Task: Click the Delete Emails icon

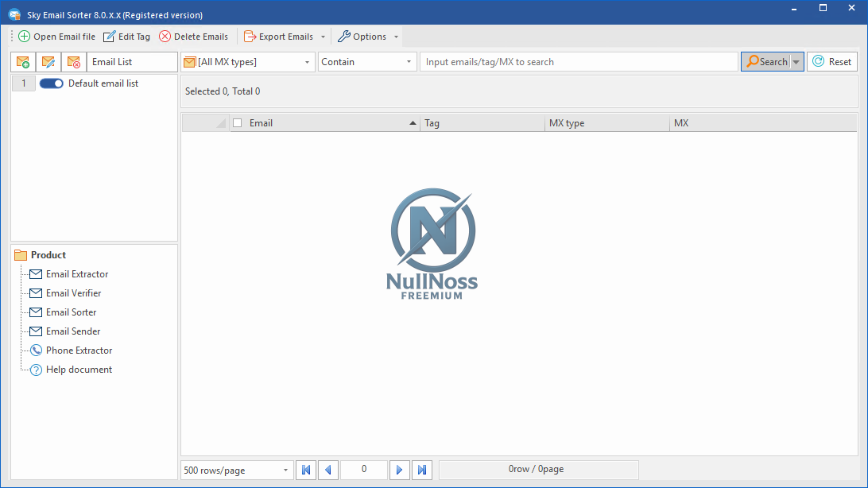Action: point(193,36)
